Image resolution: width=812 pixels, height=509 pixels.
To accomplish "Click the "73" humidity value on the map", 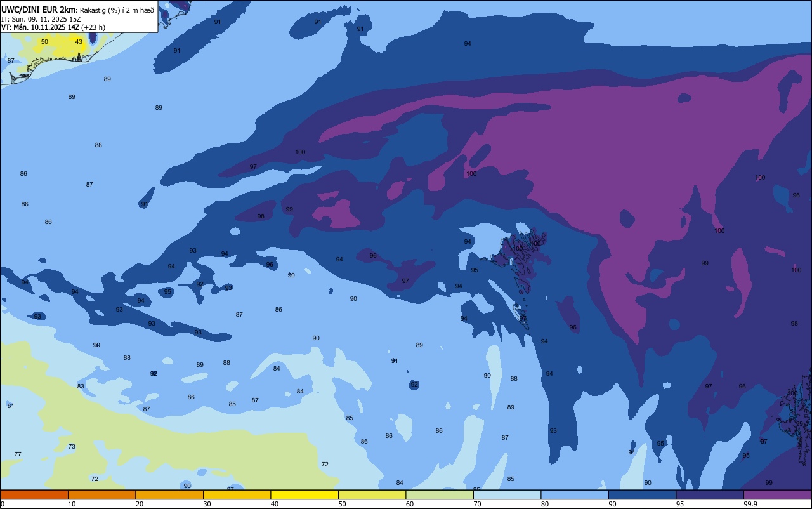I will point(72,447).
